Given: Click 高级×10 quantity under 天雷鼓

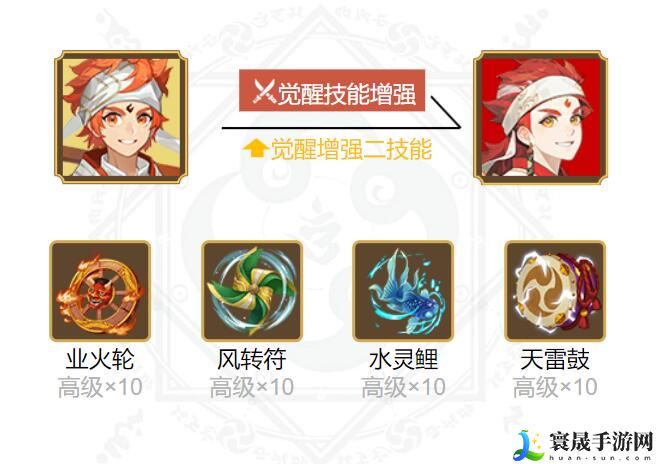Looking at the screenshot, I should pos(555,388).
